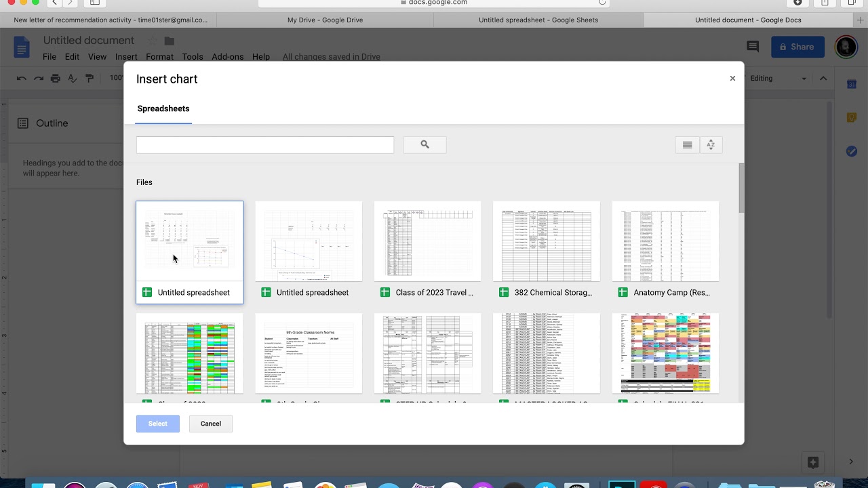Click the All changes saved in Drive text
The height and width of the screenshot is (488, 868).
(x=331, y=57)
